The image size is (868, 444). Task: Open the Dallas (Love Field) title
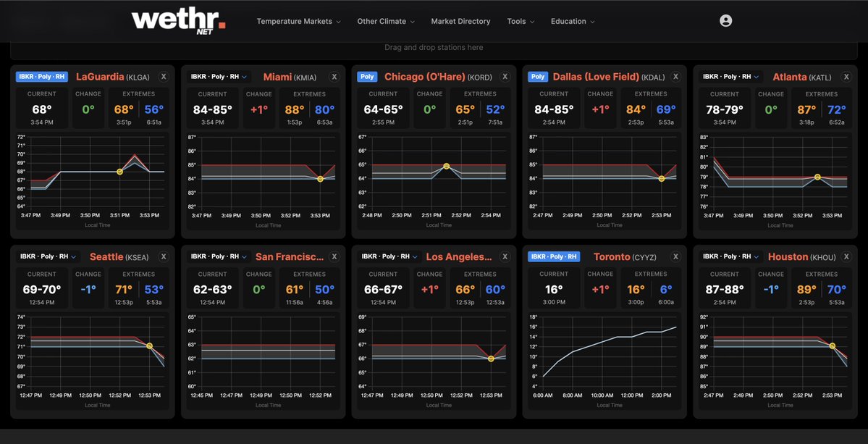[x=597, y=77]
